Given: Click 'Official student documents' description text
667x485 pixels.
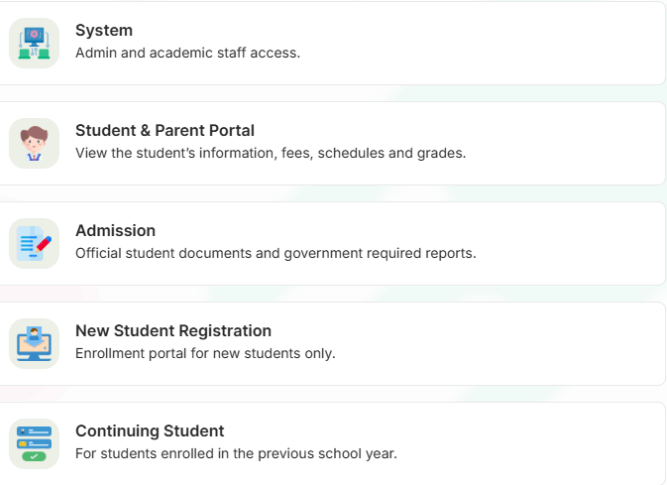Looking at the screenshot, I should click(x=276, y=253).
